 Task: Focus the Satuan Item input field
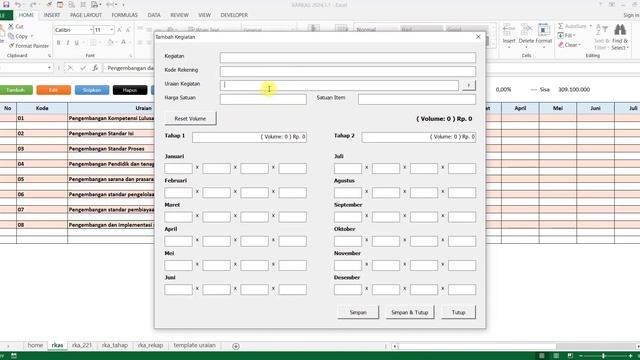coord(417,99)
